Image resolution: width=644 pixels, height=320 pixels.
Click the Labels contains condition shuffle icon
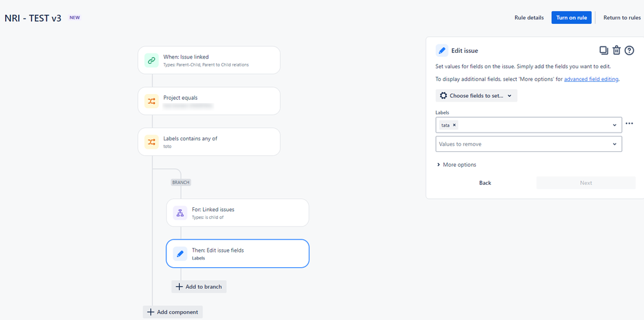click(x=151, y=142)
